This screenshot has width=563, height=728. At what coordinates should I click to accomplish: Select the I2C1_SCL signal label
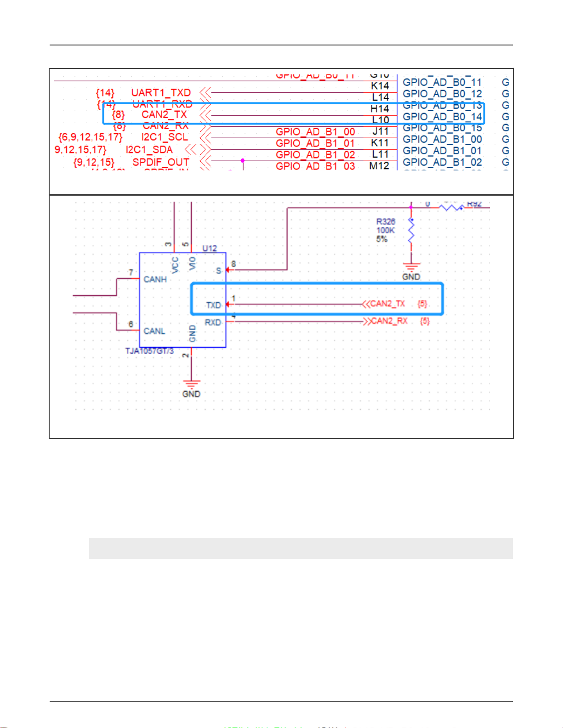click(x=165, y=137)
